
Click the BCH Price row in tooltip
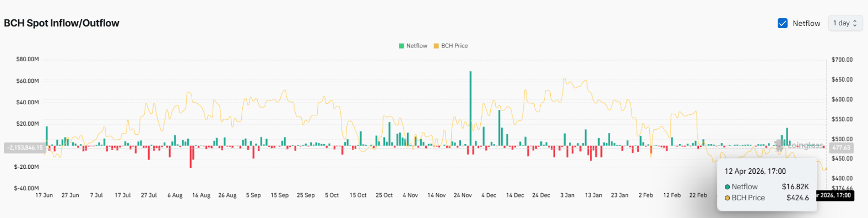[767, 198]
